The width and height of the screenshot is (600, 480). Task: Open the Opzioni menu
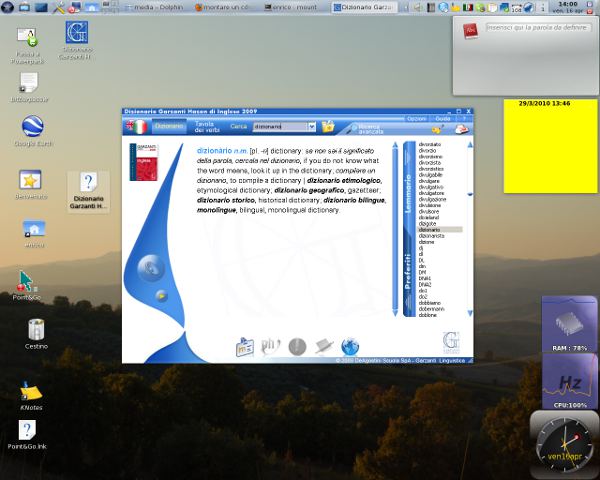(416, 119)
